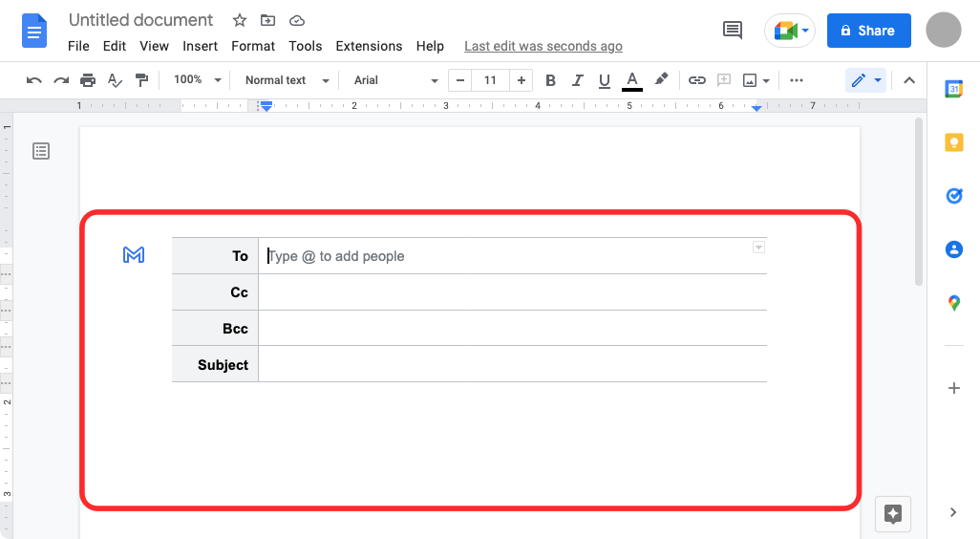Open comment history icon

pyautogui.click(x=733, y=30)
